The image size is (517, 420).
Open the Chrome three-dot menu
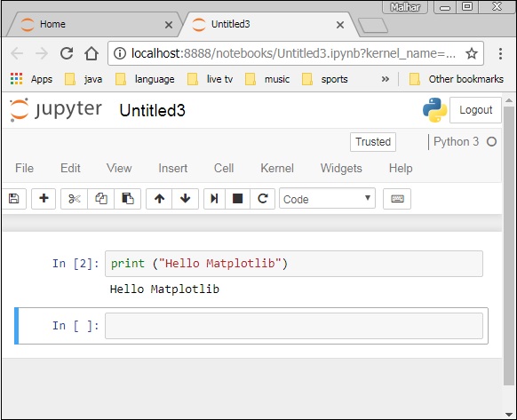tap(500, 53)
